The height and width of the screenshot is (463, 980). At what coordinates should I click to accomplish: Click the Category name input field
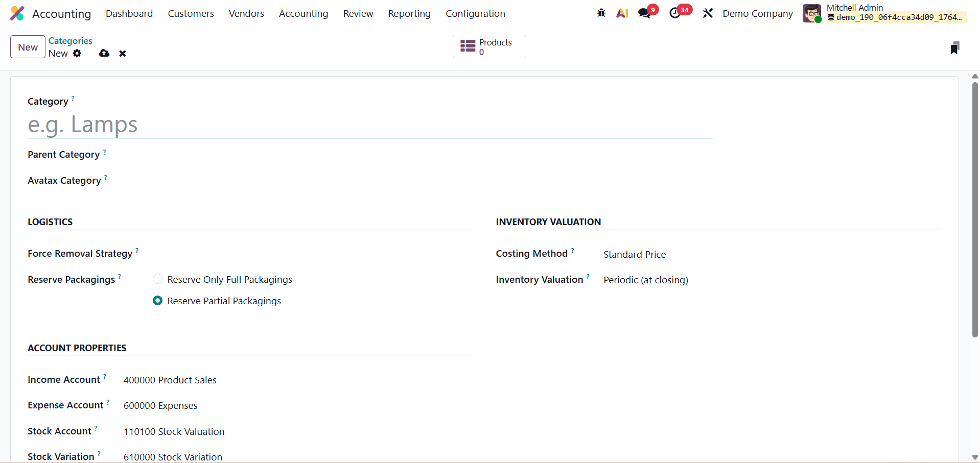coord(370,125)
